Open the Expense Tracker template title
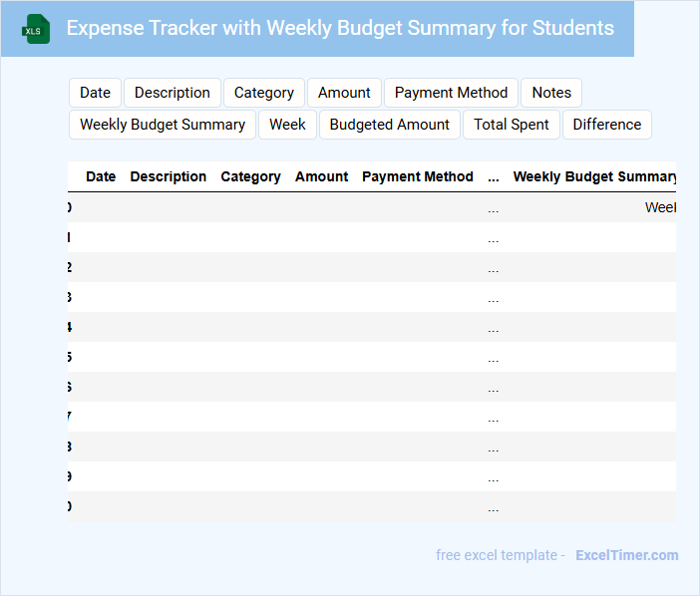Image resolution: width=700 pixels, height=596 pixels. coord(340,28)
